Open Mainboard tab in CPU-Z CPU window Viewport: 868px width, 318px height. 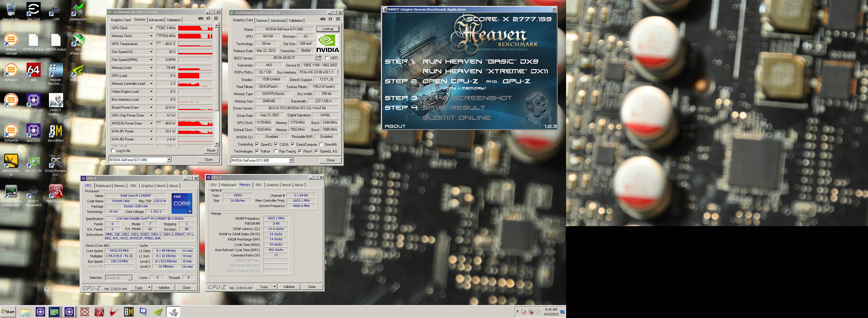coord(103,186)
